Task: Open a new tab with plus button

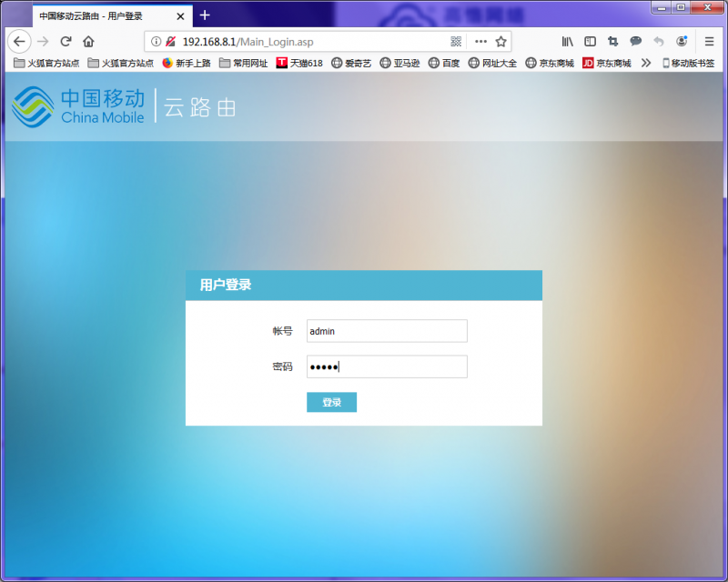Action: (205, 15)
